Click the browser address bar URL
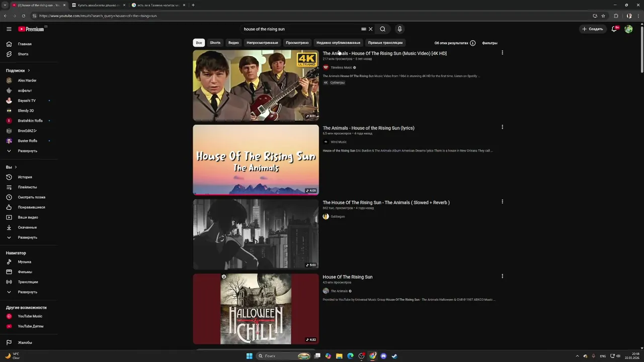The height and width of the screenshot is (362, 644). pos(98,16)
